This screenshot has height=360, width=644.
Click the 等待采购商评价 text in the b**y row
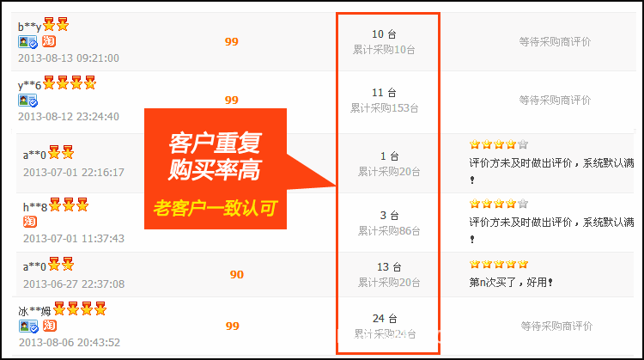(555, 41)
